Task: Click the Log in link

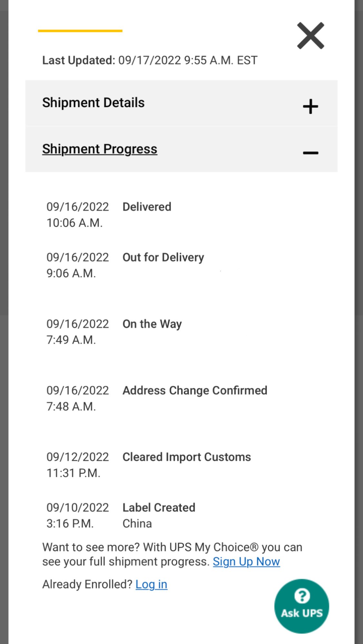Action: 151,584
